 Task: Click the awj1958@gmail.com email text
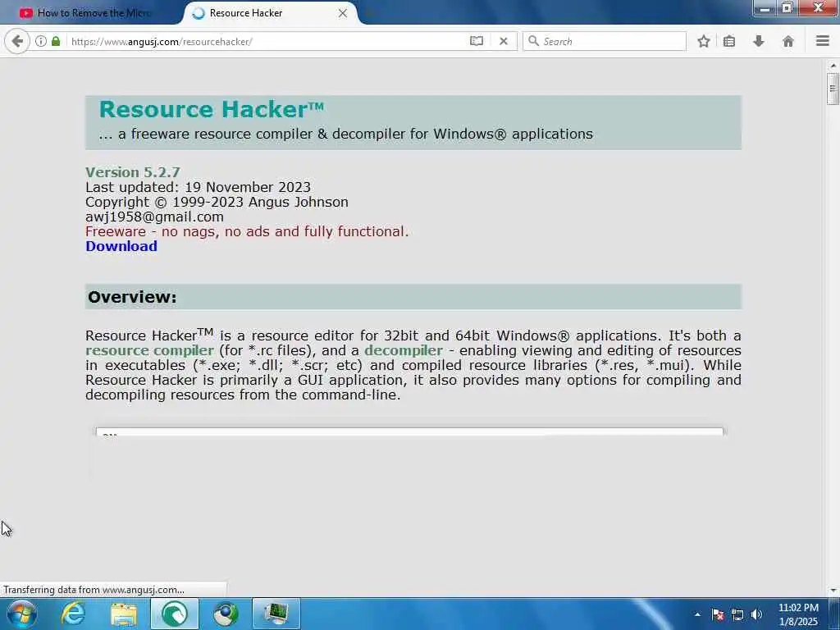coord(154,217)
